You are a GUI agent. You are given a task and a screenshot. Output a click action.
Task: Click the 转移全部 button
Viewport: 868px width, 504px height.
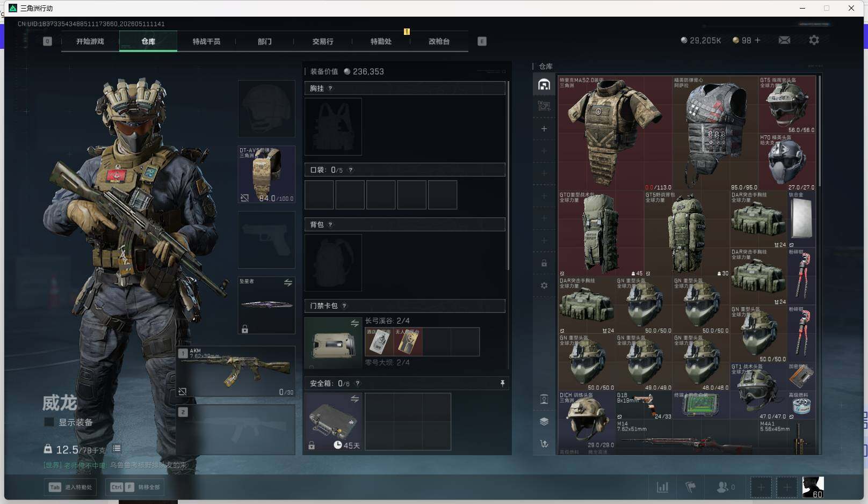click(135, 487)
